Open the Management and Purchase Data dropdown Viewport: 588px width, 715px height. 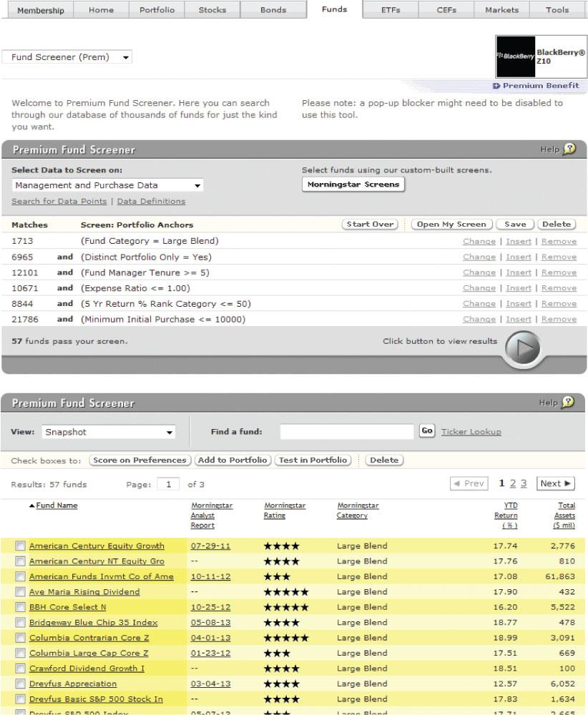click(x=107, y=185)
